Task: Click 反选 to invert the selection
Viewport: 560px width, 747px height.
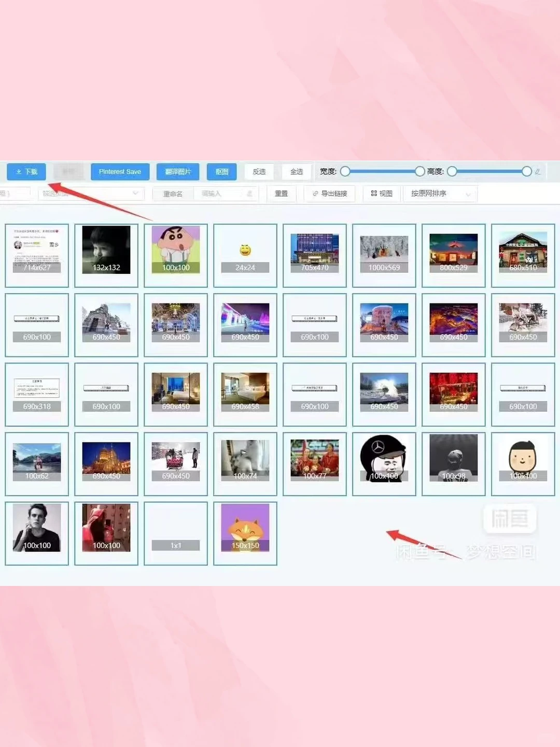Action: pyautogui.click(x=259, y=172)
